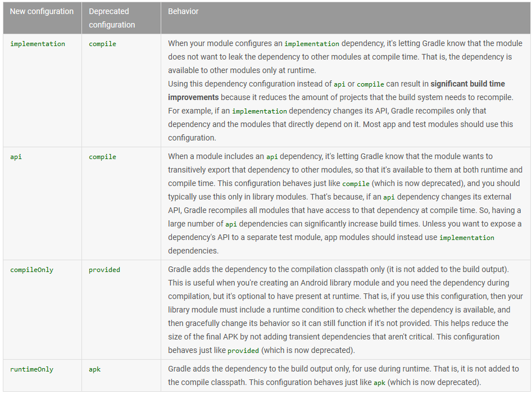Click the "provided" cell in Deprecated column
The width and height of the screenshot is (532, 394).
point(104,270)
